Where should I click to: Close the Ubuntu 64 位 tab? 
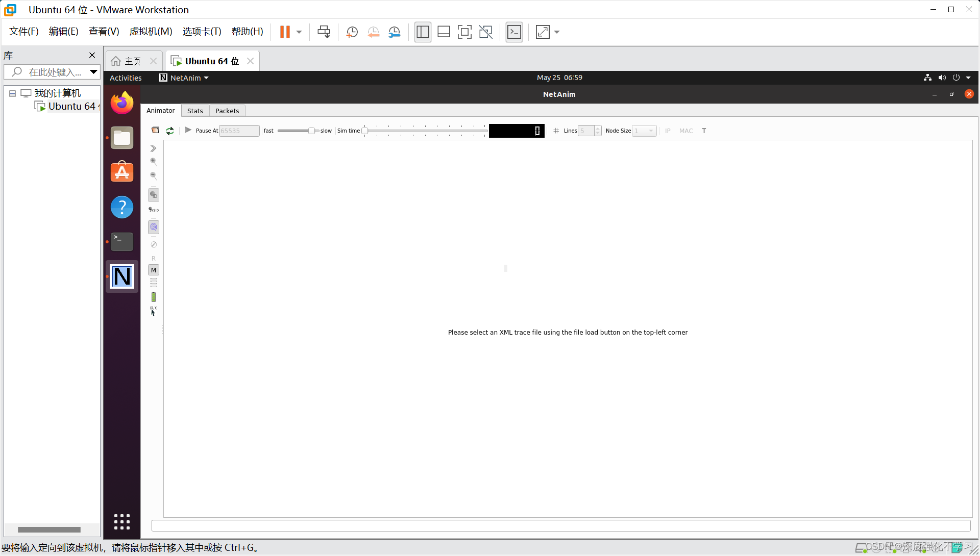[x=250, y=61]
